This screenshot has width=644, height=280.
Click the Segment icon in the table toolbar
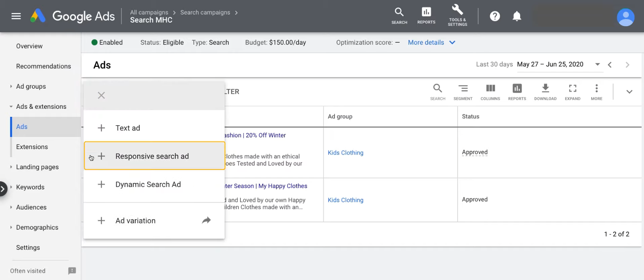click(463, 91)
